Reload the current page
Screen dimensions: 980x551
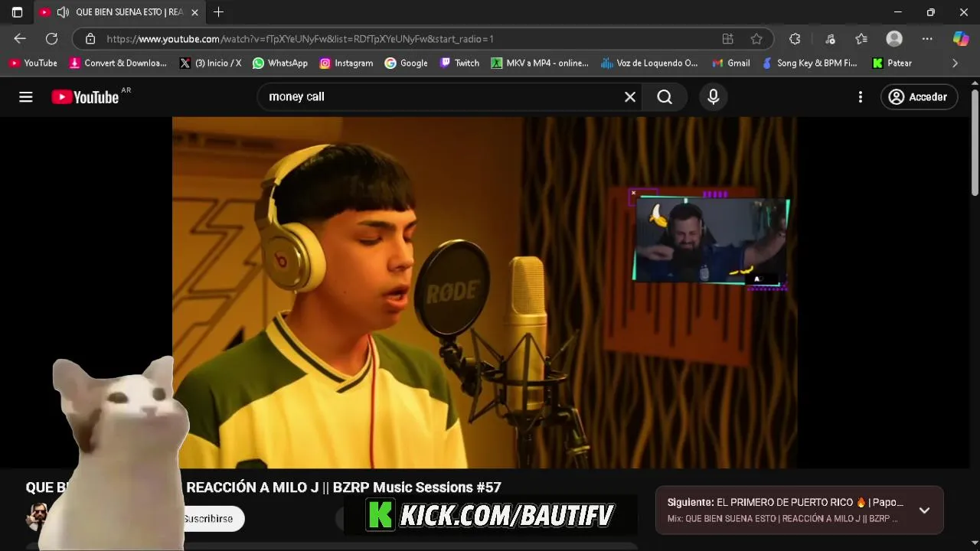[x=51, y=38]
